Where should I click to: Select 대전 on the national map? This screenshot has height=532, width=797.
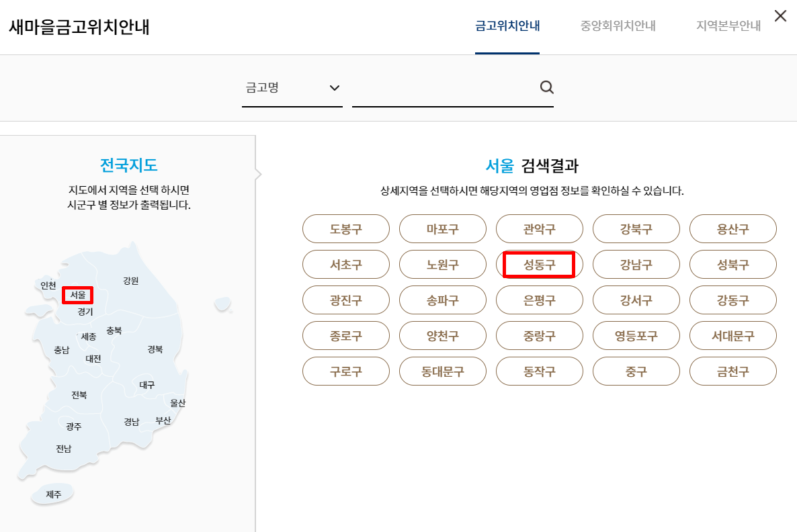[x=93, y=358]
